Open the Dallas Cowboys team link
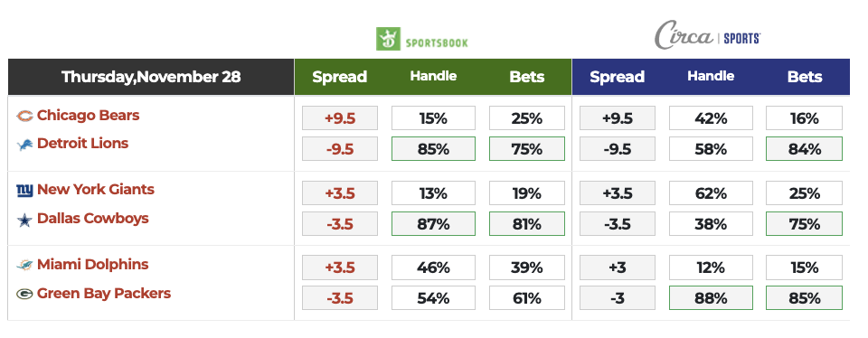The image size is (868, 338). click(x=93, y=218)
